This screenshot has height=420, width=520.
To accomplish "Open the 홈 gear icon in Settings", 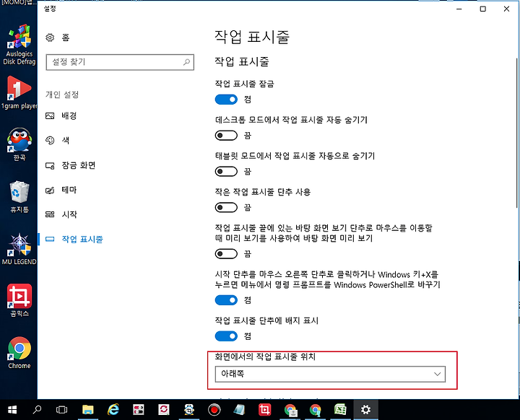I will tap(50, 38).
